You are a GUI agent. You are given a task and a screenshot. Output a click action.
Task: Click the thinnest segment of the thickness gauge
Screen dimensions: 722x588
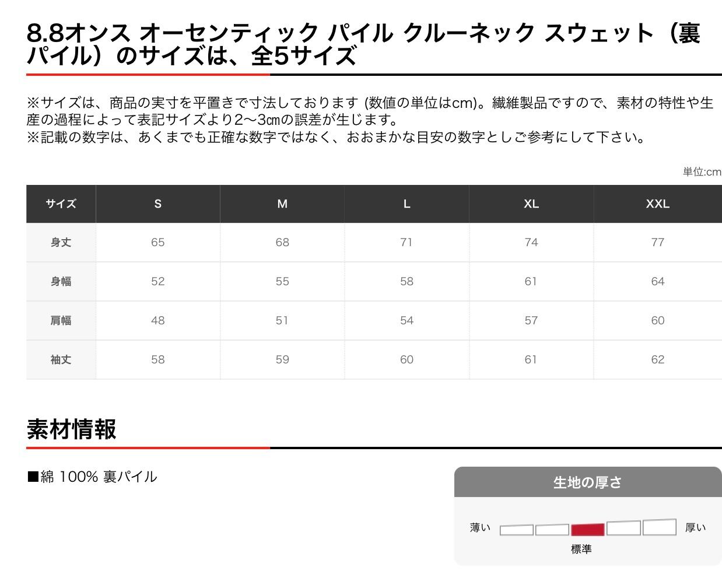516,530
